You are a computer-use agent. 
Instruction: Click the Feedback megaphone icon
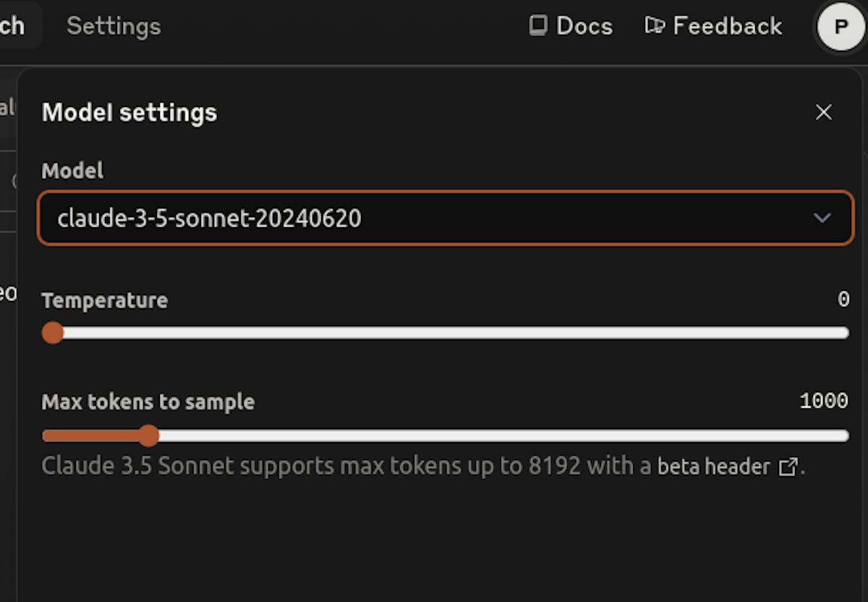tap(655, 26)
